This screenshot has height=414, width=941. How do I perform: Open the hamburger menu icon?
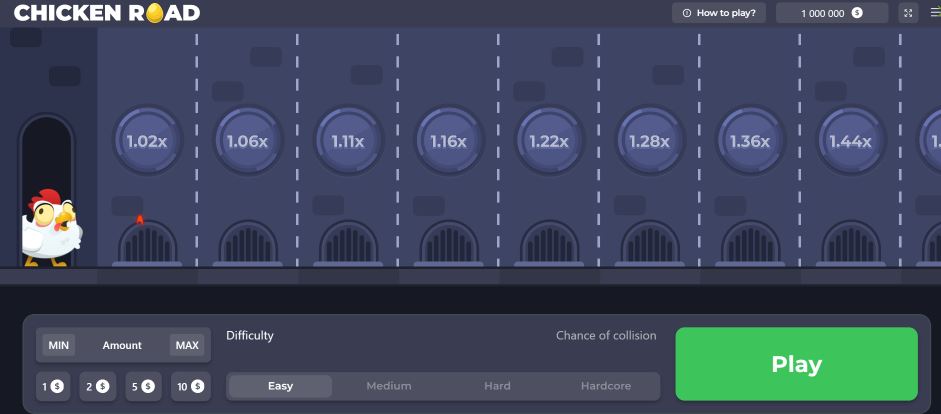click(x=935, y=13)
